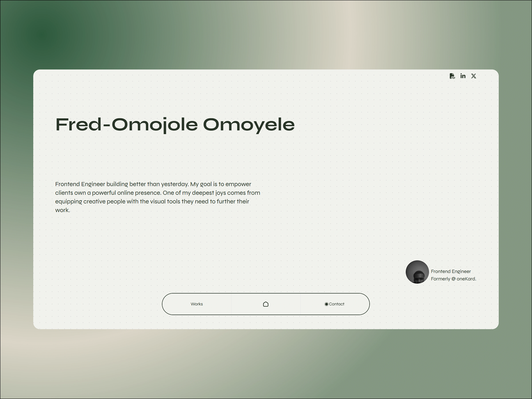The width and height of the screenshot is (532, 399).
Task: Go to the Works section
Action: point(197,304)
